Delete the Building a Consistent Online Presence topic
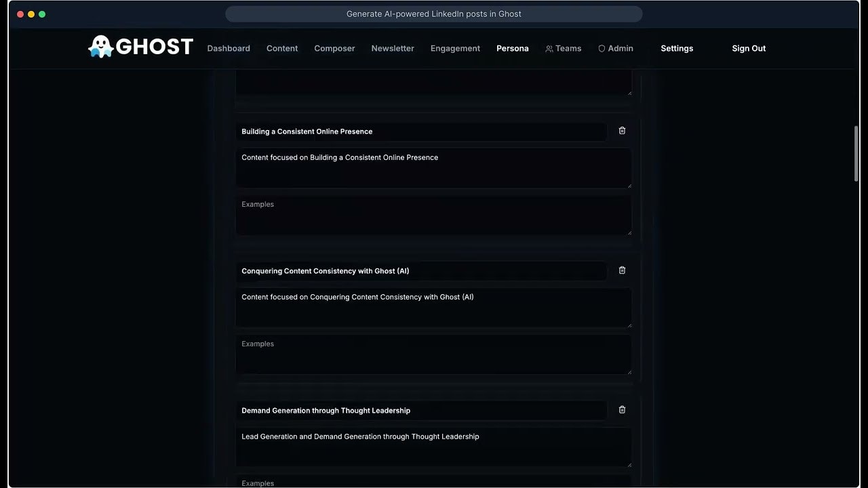This screenshot has width=868, height=488. click(x=622, y=131)
